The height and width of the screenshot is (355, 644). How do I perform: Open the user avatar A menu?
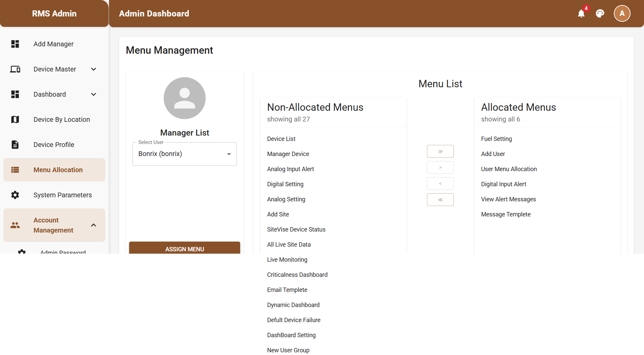(x=622, y=13)
